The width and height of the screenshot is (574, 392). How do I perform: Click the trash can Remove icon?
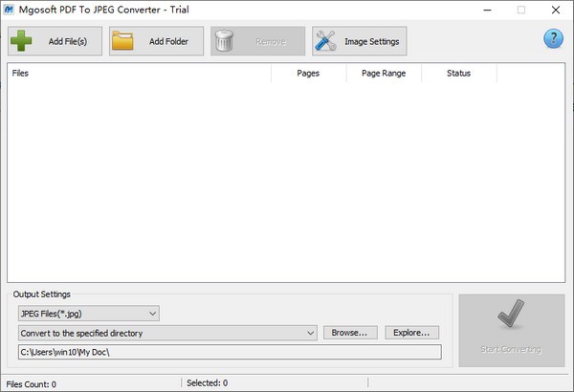(x=224, y=40)
